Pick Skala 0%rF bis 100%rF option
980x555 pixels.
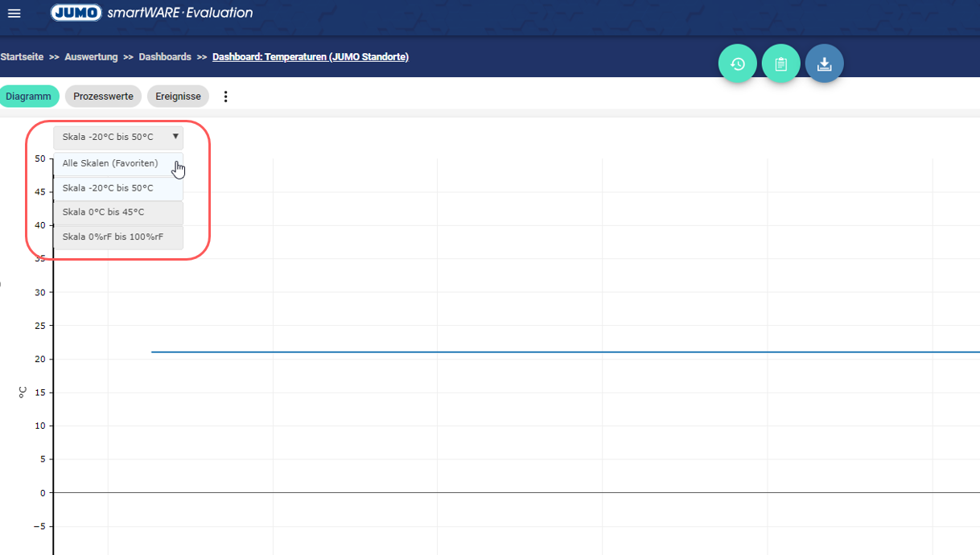(x=113, y=237)
